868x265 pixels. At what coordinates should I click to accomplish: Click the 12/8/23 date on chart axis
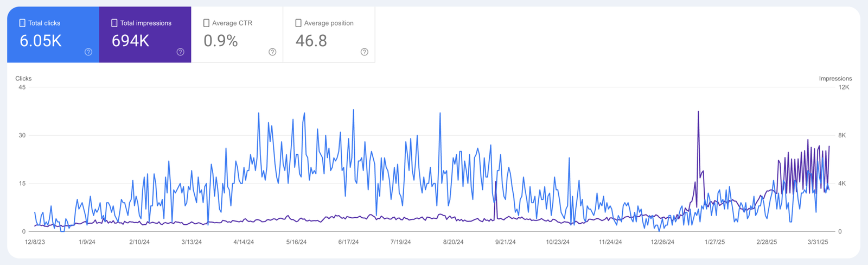click(35, 242)
